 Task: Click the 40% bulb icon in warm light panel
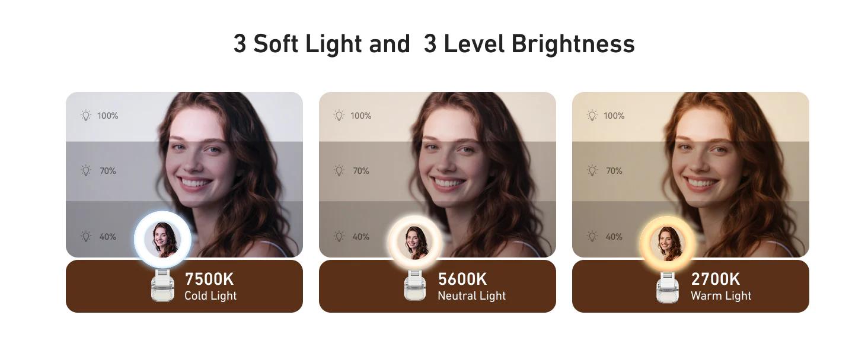tap(592, 237)
